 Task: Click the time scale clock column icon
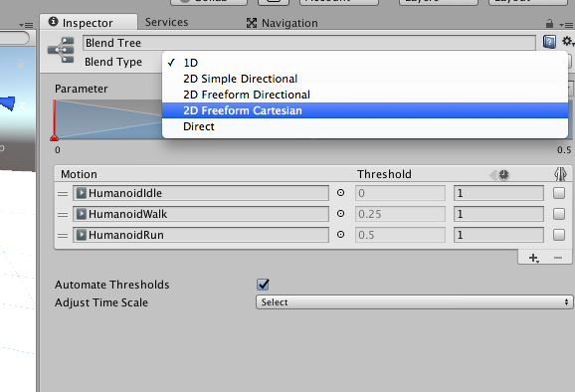499,175
